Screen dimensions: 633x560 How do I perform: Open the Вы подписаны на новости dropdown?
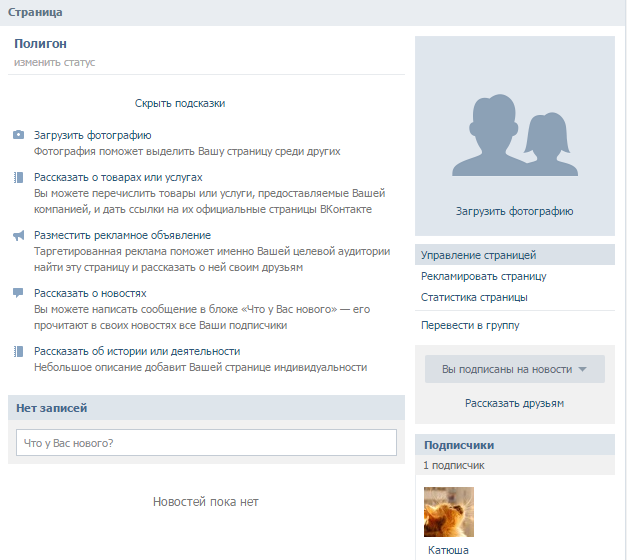pyautogui.click(x=515, y=369)
